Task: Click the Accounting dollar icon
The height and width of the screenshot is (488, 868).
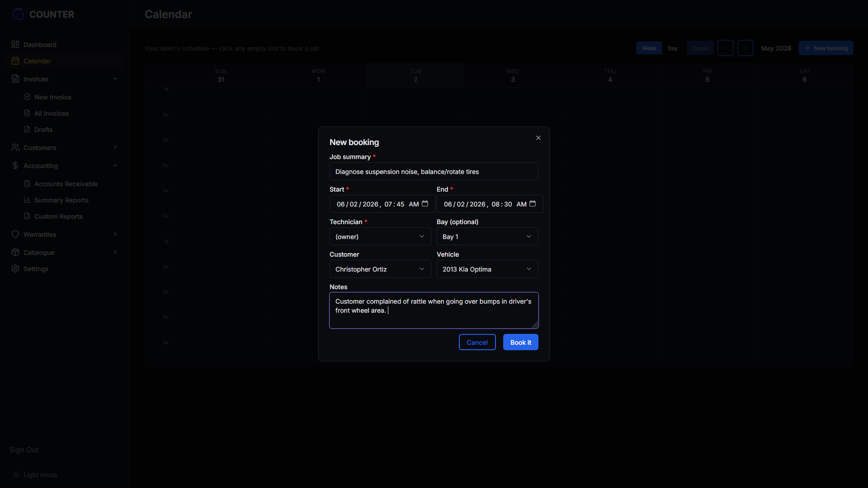Action: pyautogui.click(x=15, y=165)
